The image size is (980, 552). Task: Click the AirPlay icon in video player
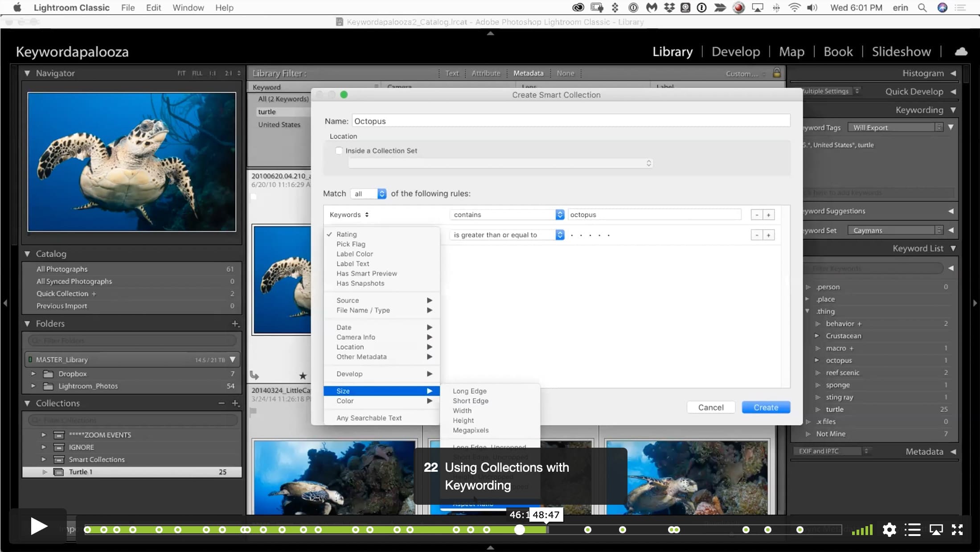point(936,530)
